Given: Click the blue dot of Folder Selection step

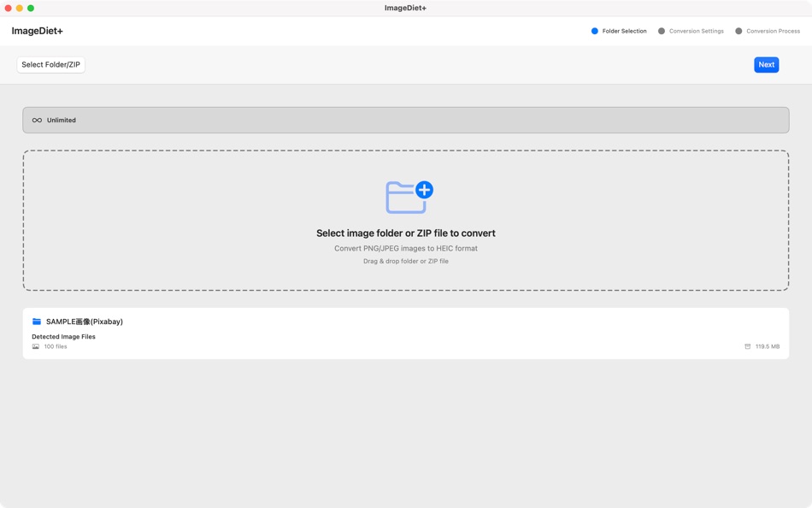Looking at the screenshot, I should 595,30.
